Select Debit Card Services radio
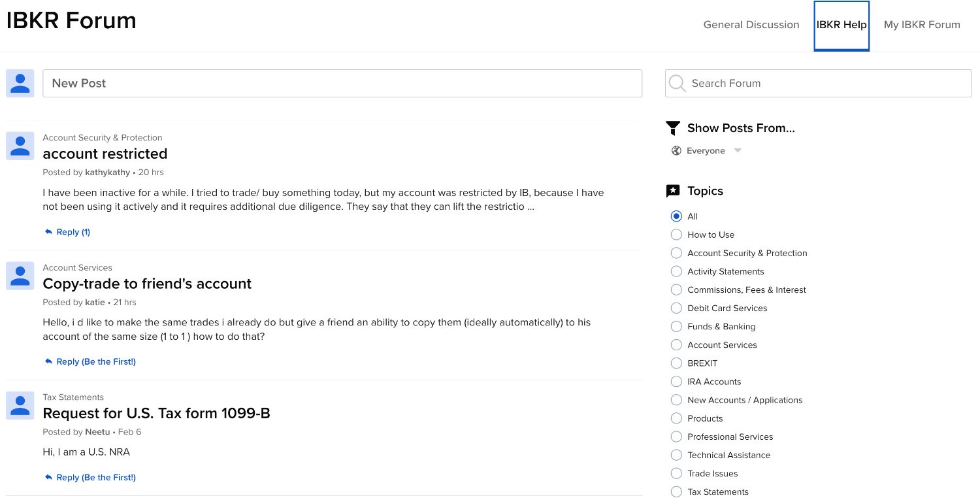 coord(676,308)
